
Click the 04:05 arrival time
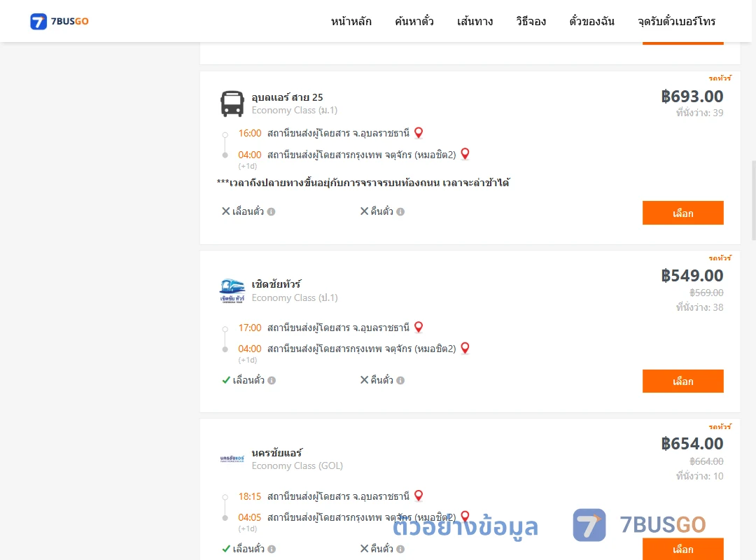(250, 517)
